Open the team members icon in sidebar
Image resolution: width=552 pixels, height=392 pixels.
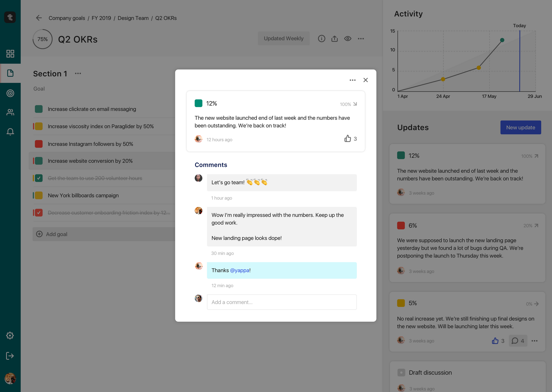click(10, 112)
